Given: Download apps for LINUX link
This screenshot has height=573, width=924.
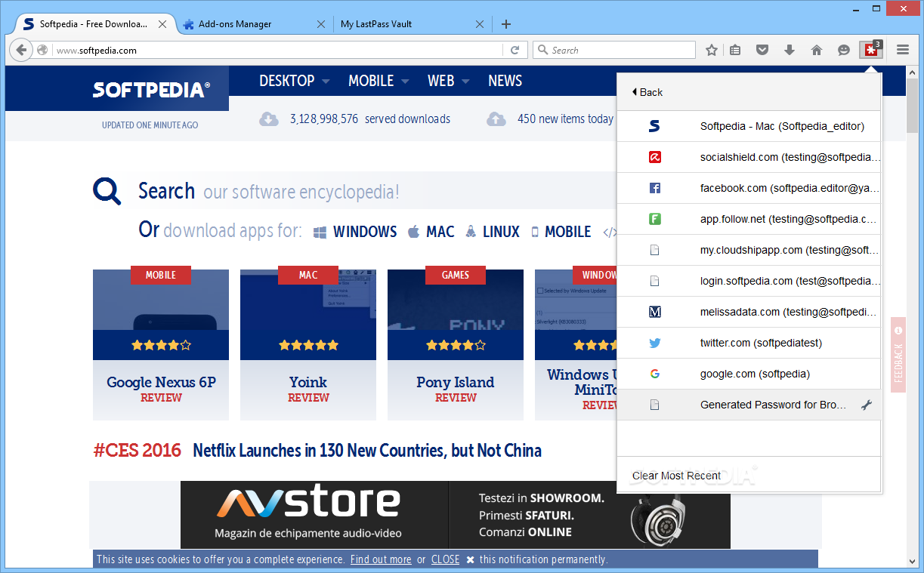Looking at the screenshot, I should [493, 232].
